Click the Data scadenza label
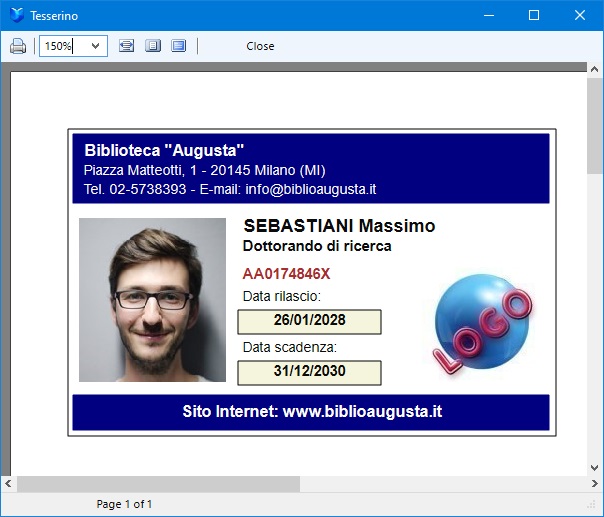Screen dimensions: 604x517 pyautogui.click(x=290, y=347)
